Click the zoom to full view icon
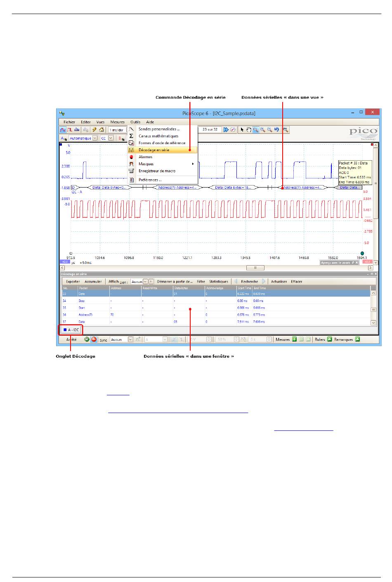392x582 pixels. click(286, 130)
